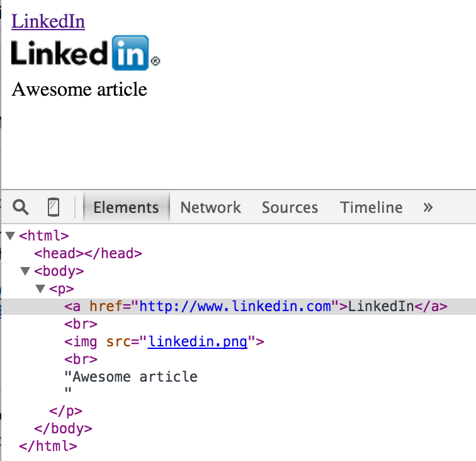The image size is (476, 461).
Task: Select the closing p tag
Action: point(65,411)
